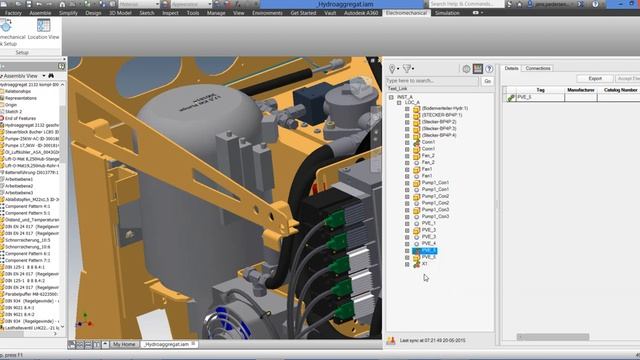640x360 pixels.
Task: Click the Tag column header
Action: coord(540,90)
